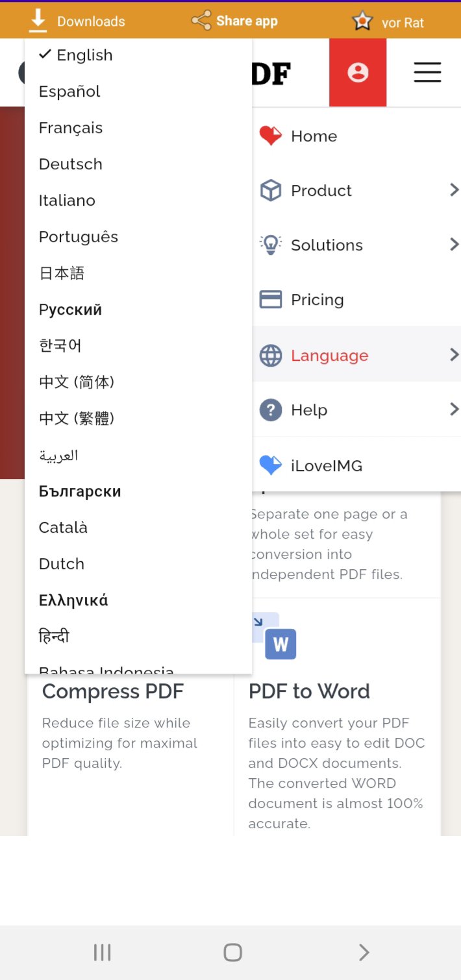This screenshot has width=461, height=980.
Task: Select Italiano language option
Action: click(x=138, y=201)
